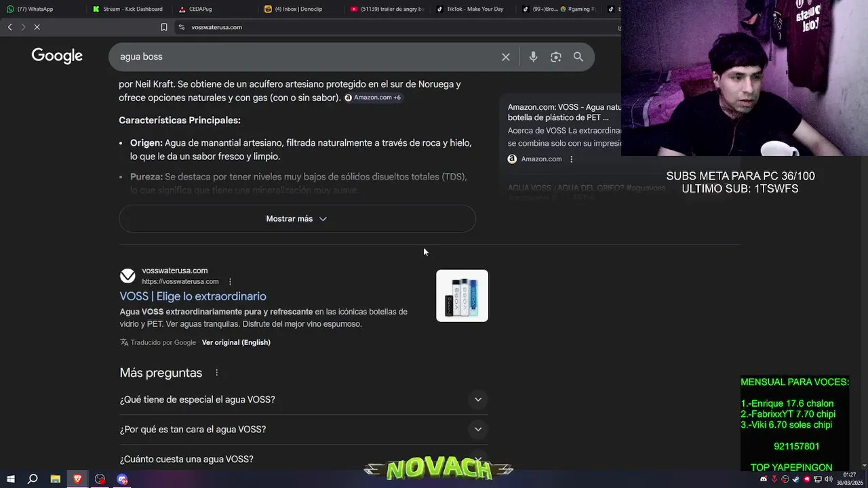This screenshot has width=868, height=488.
Task: Stop loading the page
Action: tap(37, 27)
